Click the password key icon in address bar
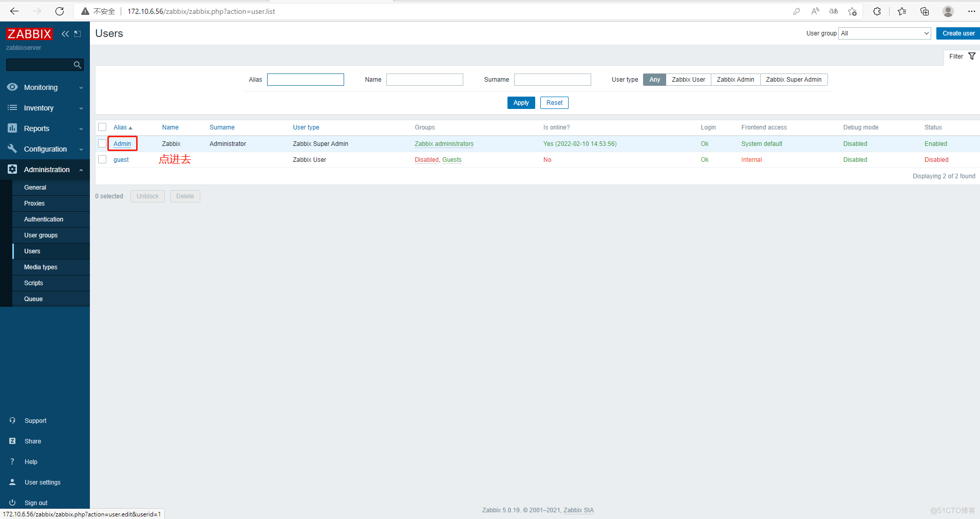The height and width of the screenshot is (519, 980). [797, 11]
